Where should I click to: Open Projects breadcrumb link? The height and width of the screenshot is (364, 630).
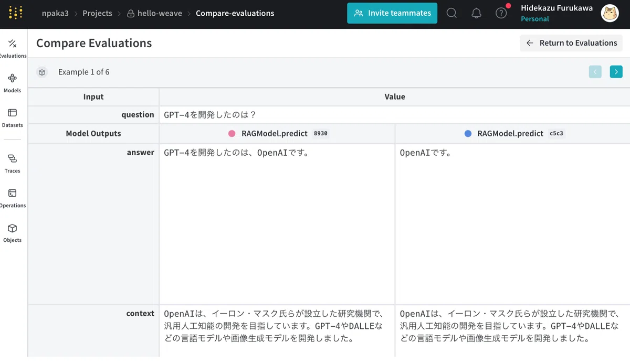(97, 13)
